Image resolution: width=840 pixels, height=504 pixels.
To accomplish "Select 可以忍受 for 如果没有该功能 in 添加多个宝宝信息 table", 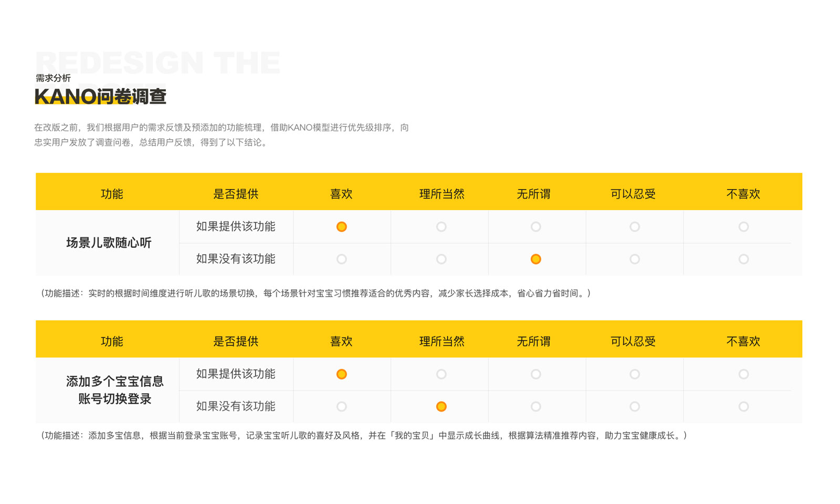I will [635, 406].
